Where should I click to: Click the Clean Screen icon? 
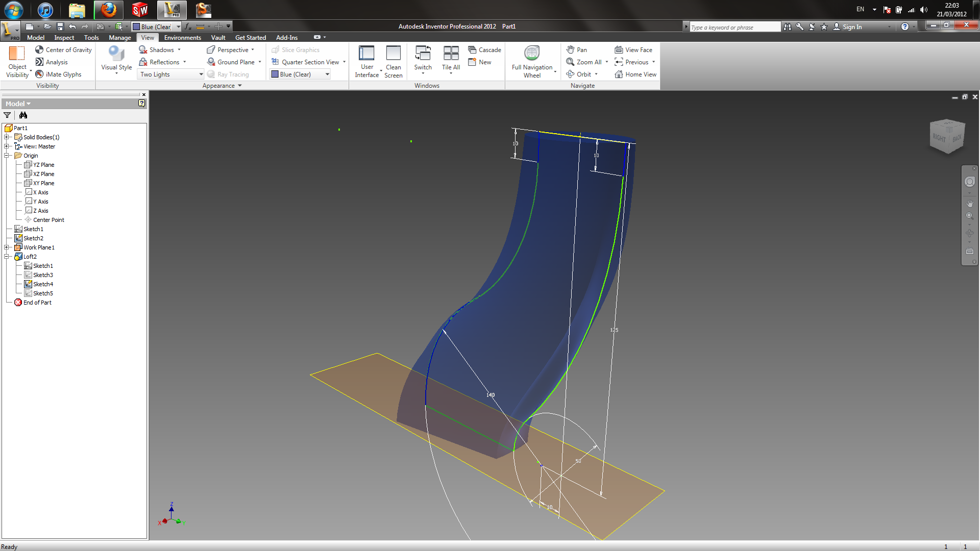pos(393,54)
